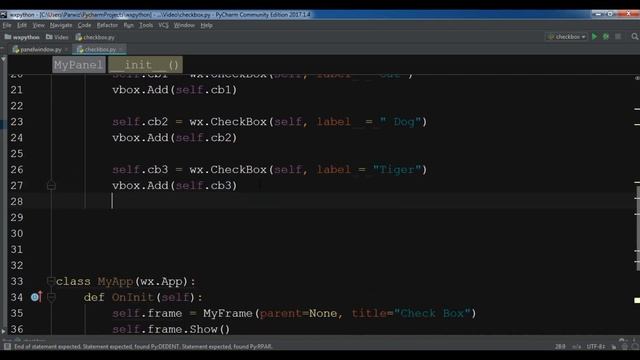Click the stop process square icon

pyautogui.click(x=618, y=37)
